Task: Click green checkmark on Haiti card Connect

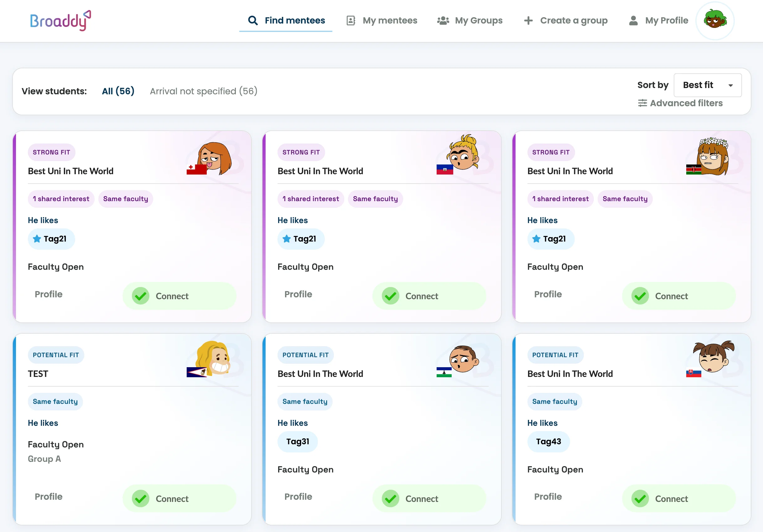Action: 391,296
